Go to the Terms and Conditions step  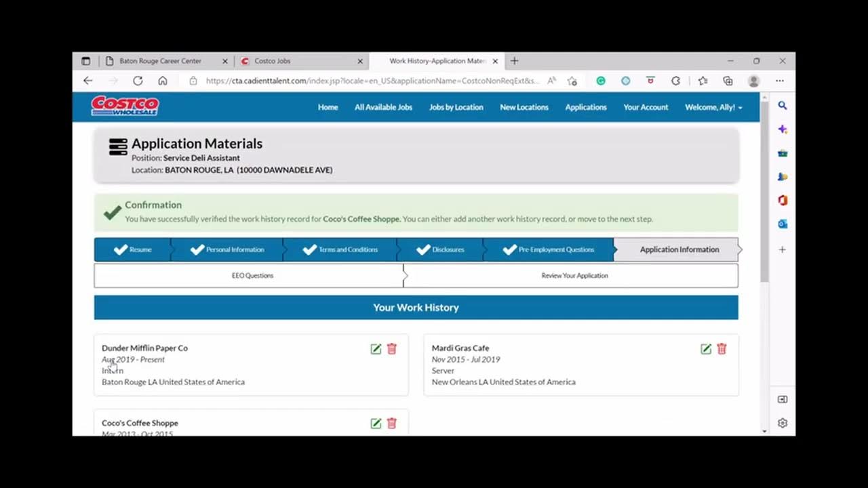tap(340, 249)
